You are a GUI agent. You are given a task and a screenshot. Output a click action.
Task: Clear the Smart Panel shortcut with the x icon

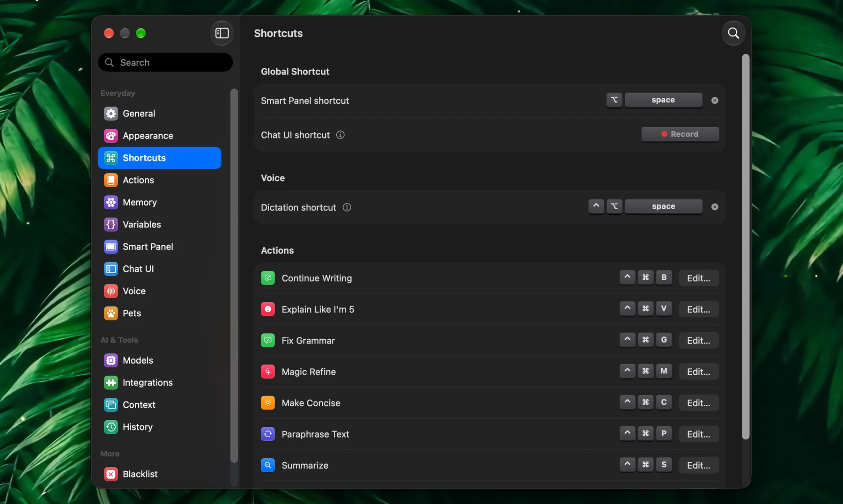(715, 100)
